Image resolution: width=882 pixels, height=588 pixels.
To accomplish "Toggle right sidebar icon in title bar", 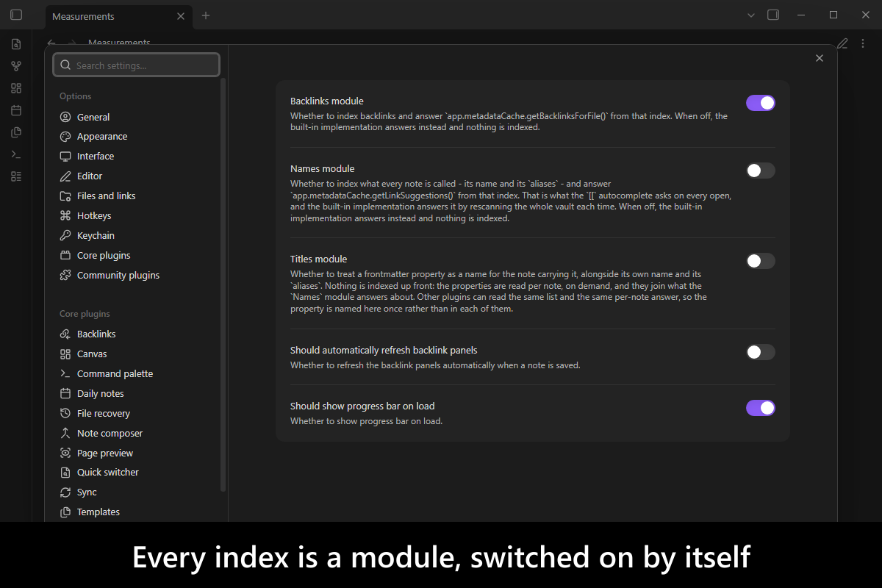I will (773, 15).
